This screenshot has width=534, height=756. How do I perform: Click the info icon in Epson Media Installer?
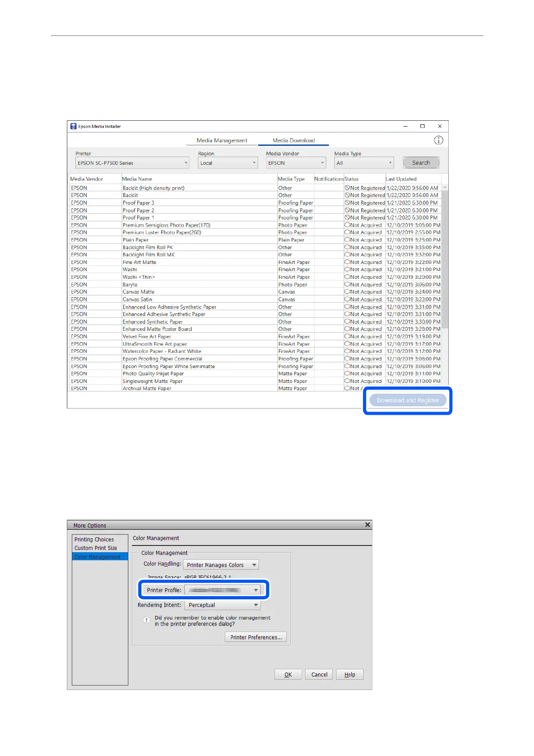438,140
